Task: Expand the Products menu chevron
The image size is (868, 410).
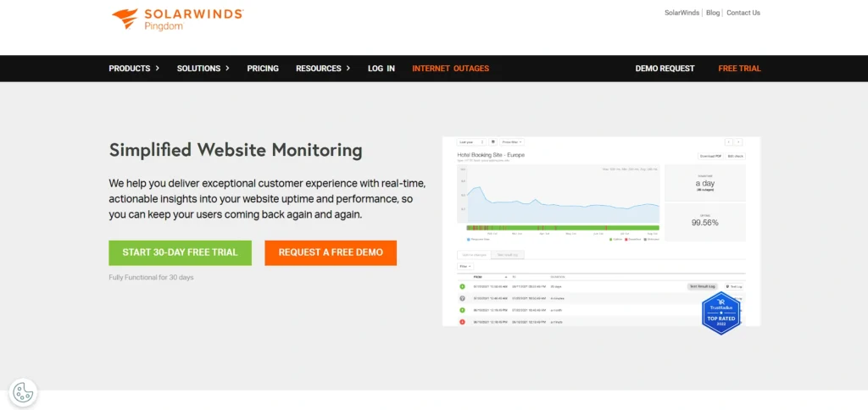Action: pyautogui.click(x=157, y=68)
